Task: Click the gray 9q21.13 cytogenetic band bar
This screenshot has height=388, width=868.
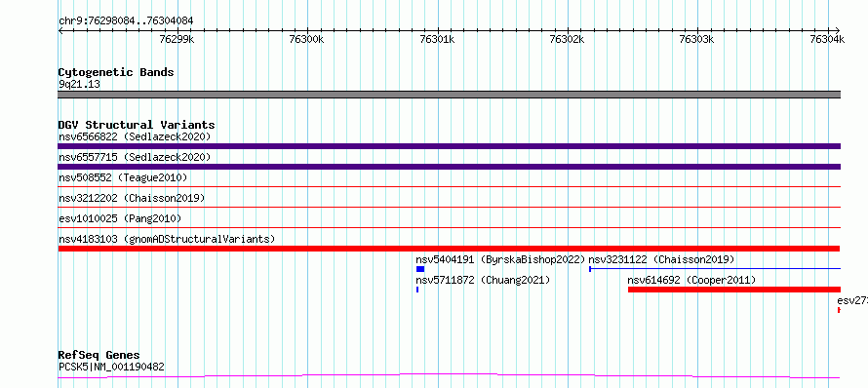Action: pos(449,95)
